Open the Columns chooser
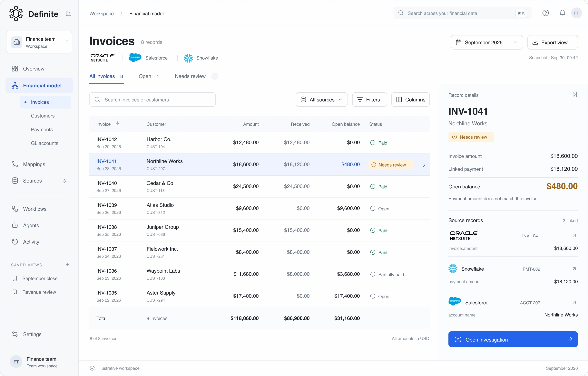 click(x=410, y=100)
